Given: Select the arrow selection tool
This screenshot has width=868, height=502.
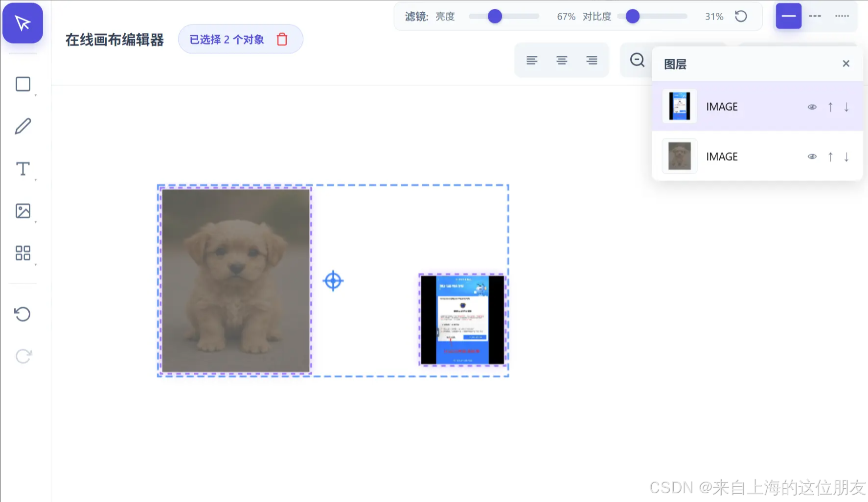Looking at the screenshot, I should click(23, 23).
